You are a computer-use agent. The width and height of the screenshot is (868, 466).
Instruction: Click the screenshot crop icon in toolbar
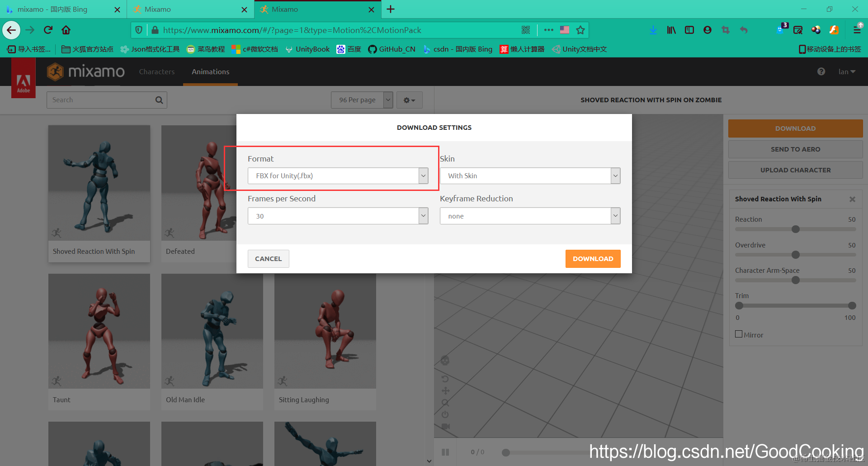click(726, 30)
